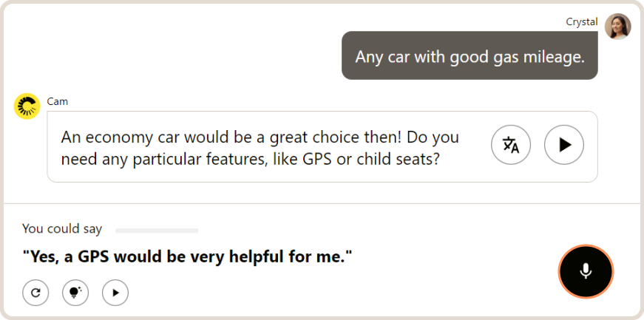
Task: Click the "Crystal" username label
Action: click(x=581, y=21)
